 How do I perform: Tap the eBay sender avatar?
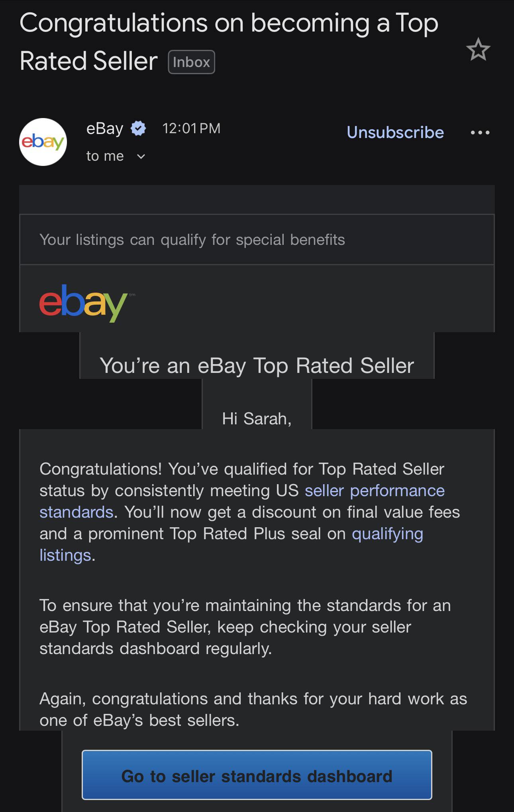click(43, 142)
